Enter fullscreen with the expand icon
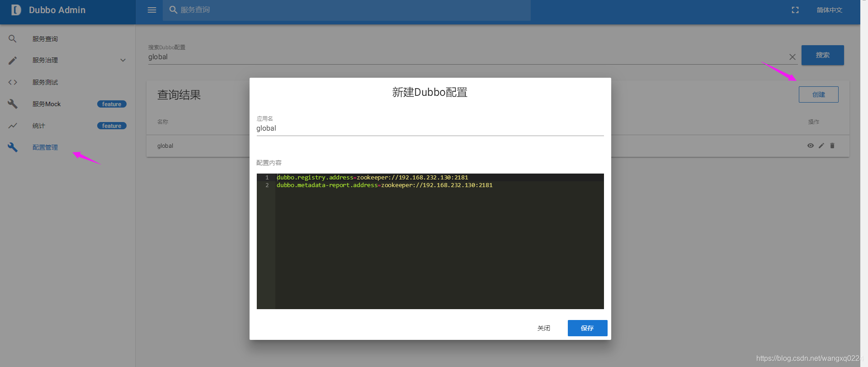This screenshot has height=367, width=868. click(795, 10)
